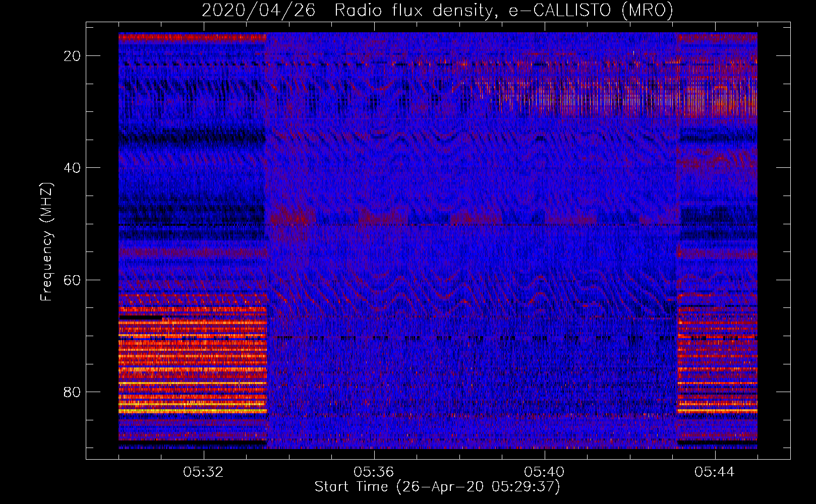Image resolution: width=816 pixels, height=504 pixels.
Task: Click the frequency tick label "20"
Action: click(72, 56)
